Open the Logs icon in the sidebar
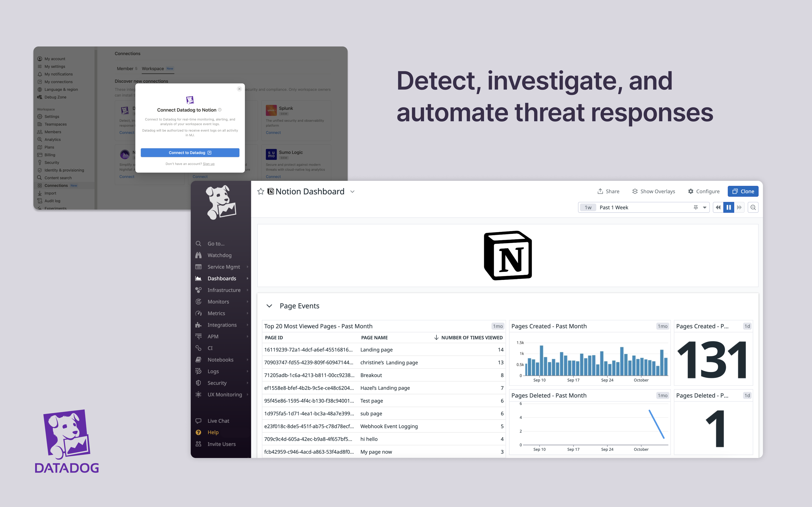Viewport: 812px width, 507px height. point(199,371)
